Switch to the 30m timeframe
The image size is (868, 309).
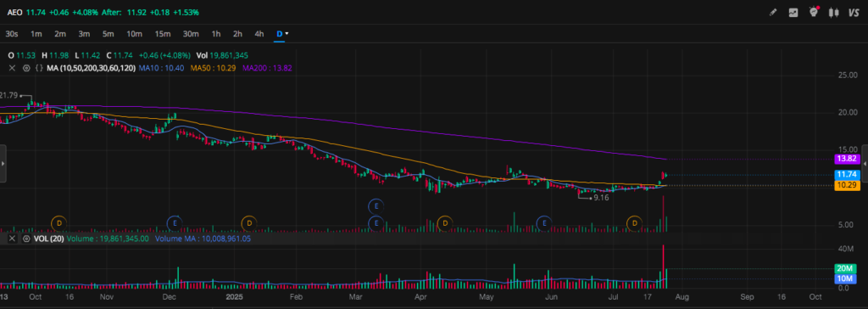[191, 34]
